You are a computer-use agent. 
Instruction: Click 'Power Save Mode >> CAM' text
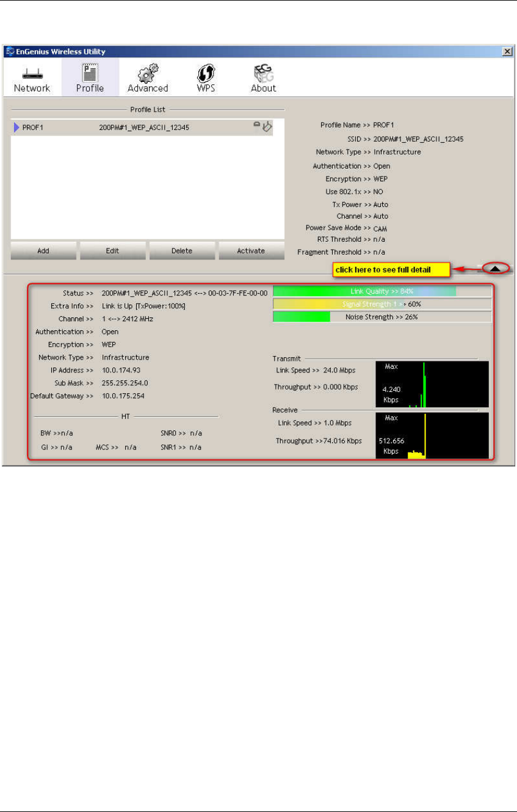(346, 228)
